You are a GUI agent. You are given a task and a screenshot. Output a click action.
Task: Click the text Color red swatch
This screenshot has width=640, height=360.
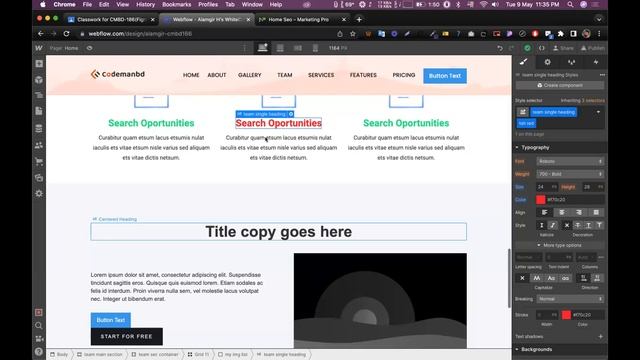(540, 200)
